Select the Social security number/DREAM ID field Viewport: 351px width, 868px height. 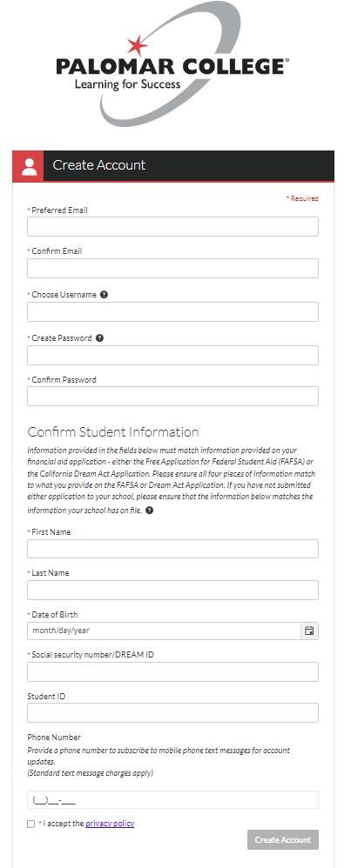[x=173, y=671]
